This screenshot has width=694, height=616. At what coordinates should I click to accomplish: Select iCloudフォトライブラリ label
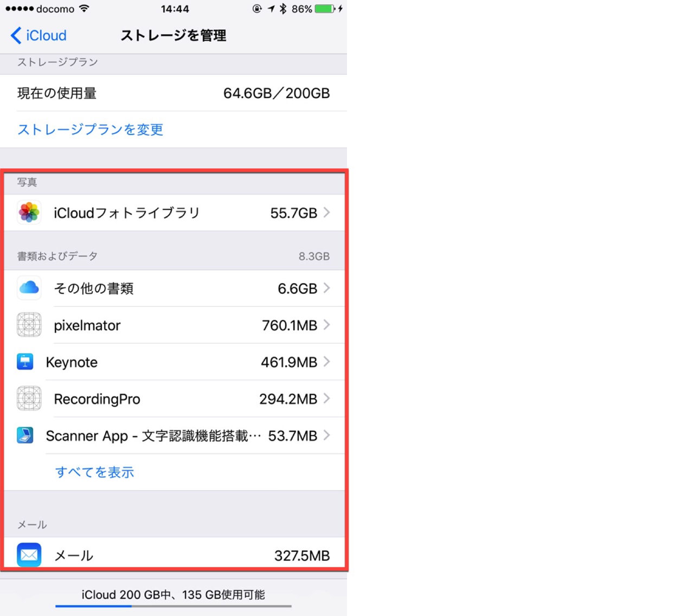127,213
